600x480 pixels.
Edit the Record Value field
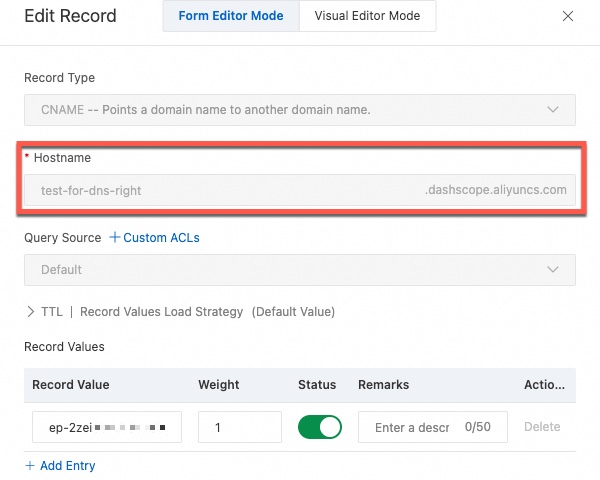coord(106,427)
